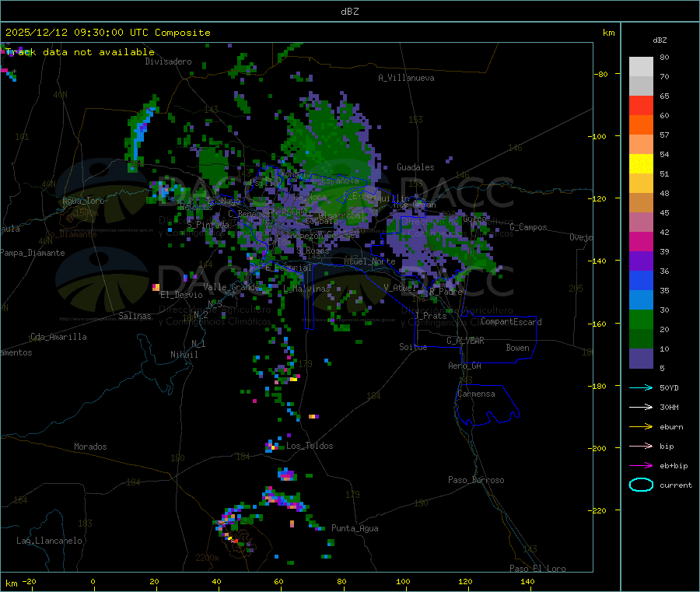The height and width of the screenshot is (592, 700).
Task: Click the El_Desvio map label
Action: [181, 295]
